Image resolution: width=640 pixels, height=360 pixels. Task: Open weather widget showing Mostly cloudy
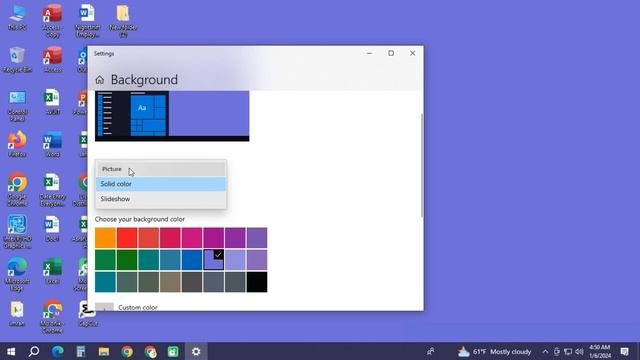tap(494, 351)
